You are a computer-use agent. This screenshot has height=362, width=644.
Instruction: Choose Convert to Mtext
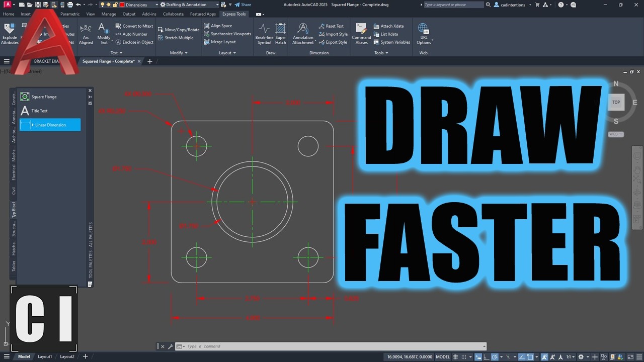point(134,26)
